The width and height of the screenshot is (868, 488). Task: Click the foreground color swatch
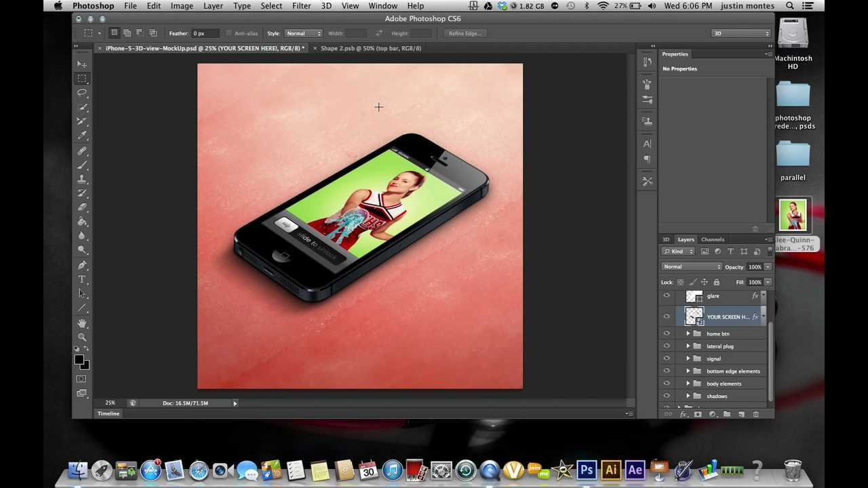[x=79, y=360]
